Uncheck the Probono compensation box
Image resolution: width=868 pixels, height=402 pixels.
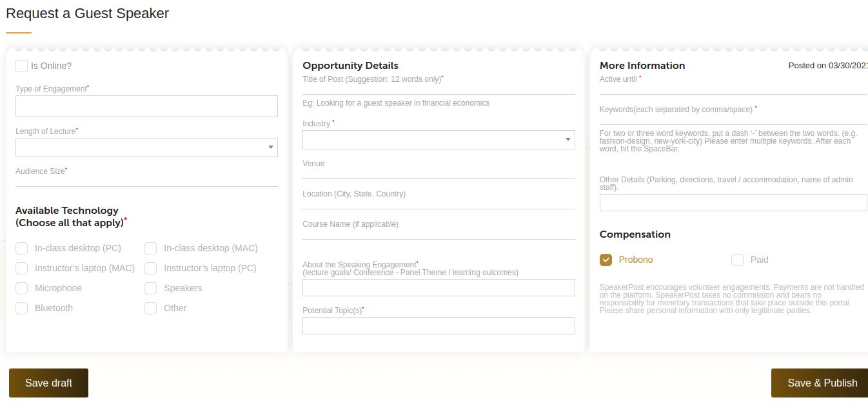[x=606, y=260]
